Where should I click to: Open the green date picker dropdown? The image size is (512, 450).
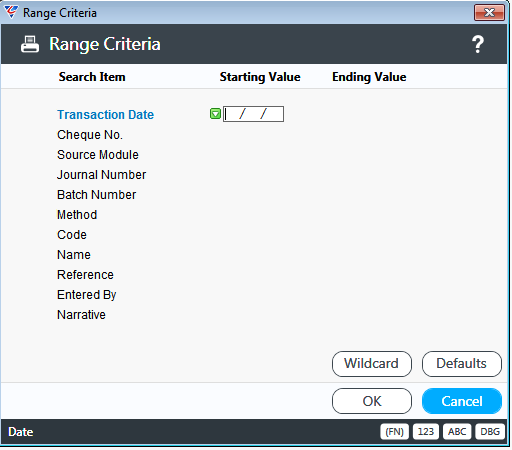(215, 114)
